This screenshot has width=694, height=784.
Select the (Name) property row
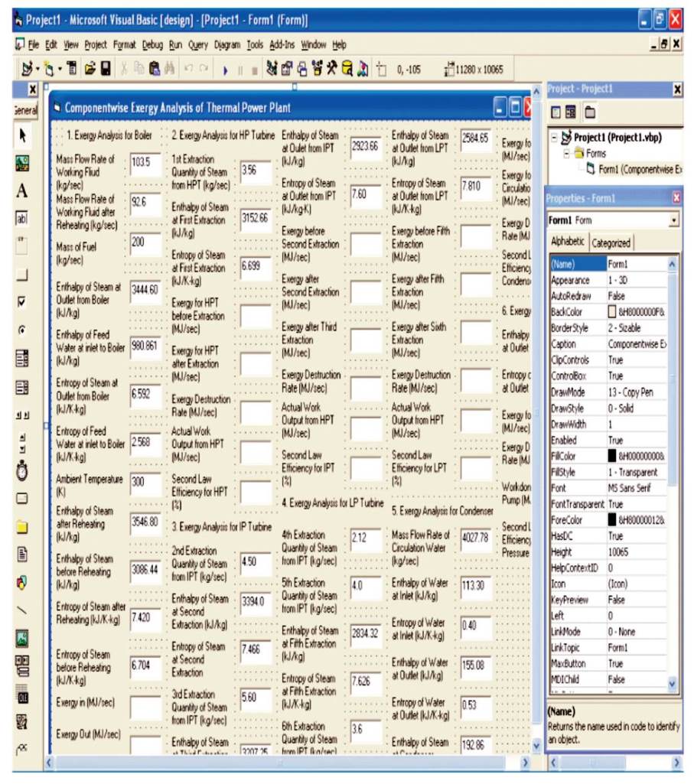608,264
